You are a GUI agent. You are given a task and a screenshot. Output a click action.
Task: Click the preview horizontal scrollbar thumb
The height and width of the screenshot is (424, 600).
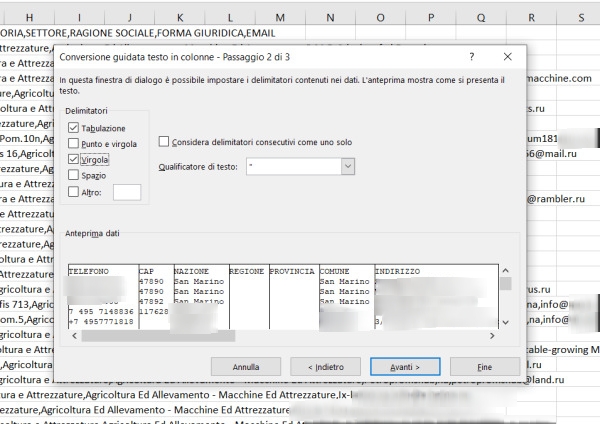point(158,336)
